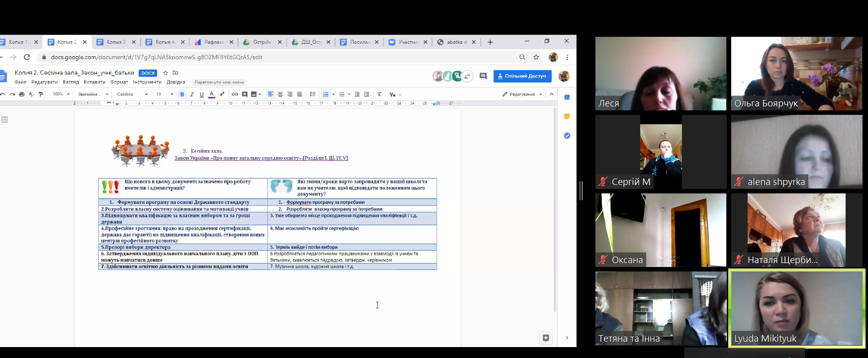Screen dimensions: 868x358
Task: Click the Спільний доступ share button
Action: coord(523,76)
